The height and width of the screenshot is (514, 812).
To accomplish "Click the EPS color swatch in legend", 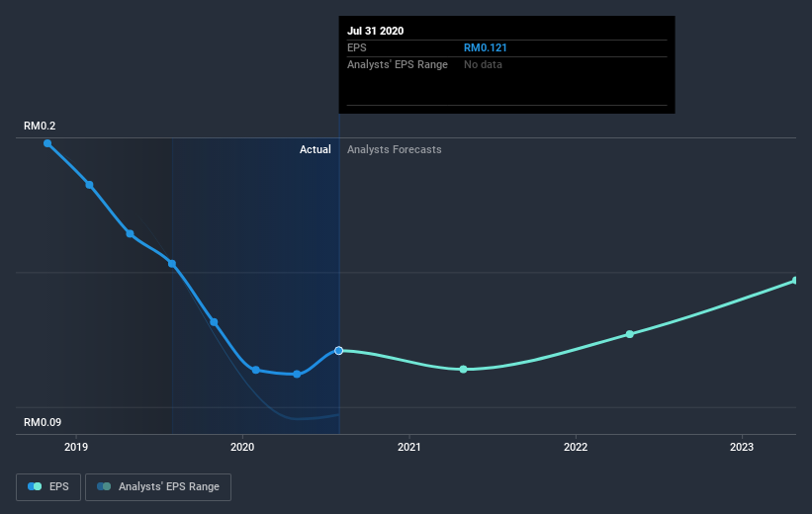I will [x=35, y=486].
